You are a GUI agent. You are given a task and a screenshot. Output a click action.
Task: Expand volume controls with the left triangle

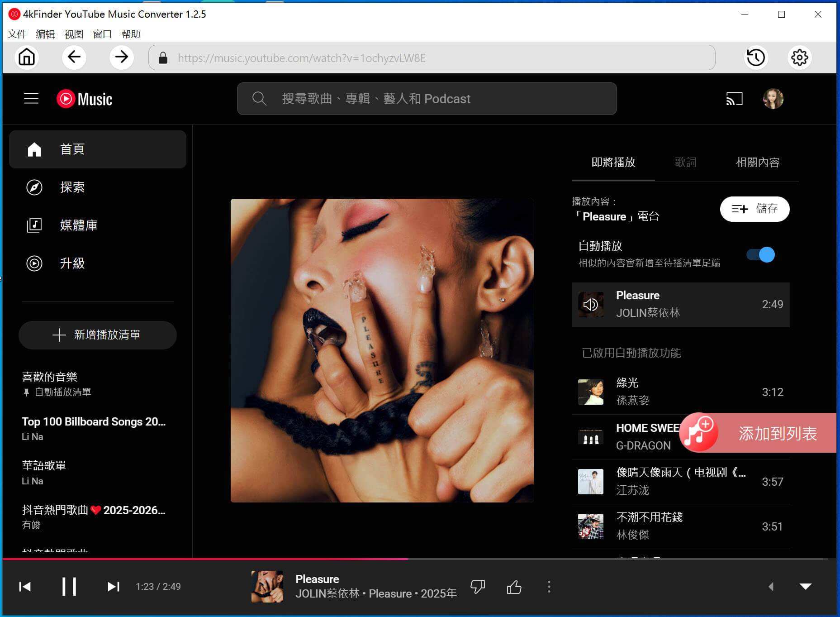click(771, 587)
